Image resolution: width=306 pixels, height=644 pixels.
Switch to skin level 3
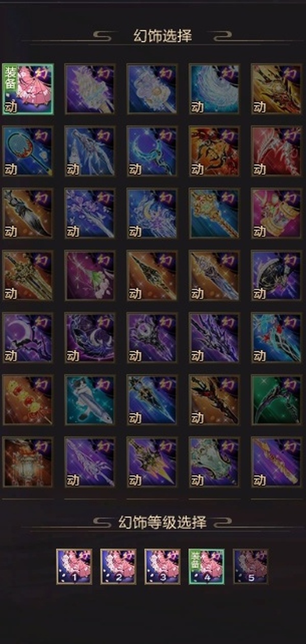pyautogui.click(x=162, y=566)
